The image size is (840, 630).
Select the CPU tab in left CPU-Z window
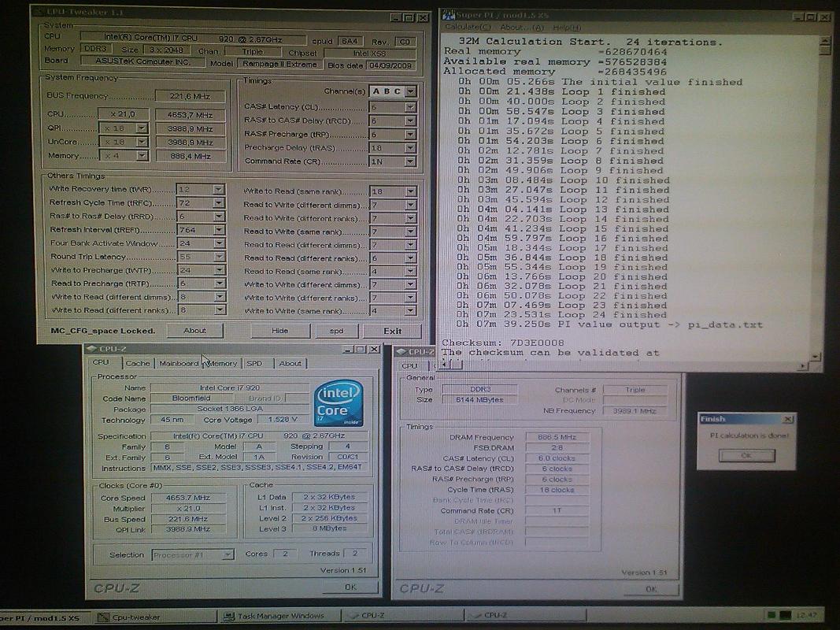click(101, 362)
